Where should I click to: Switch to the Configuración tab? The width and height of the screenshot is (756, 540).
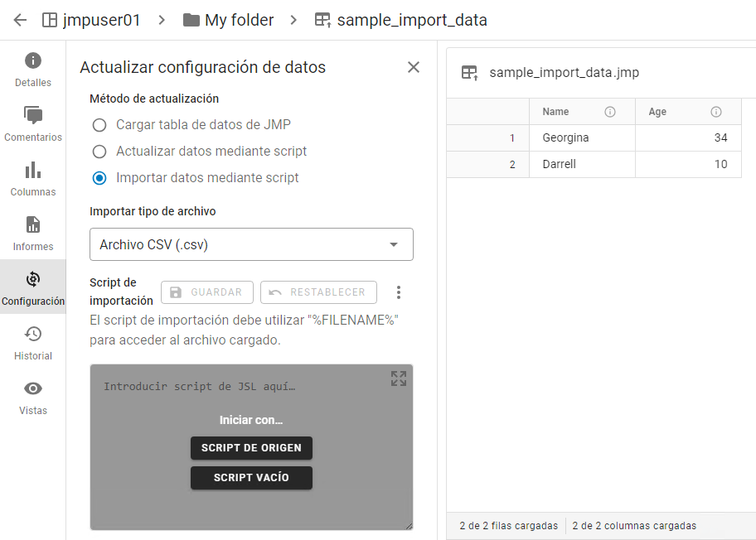[33, 288]
